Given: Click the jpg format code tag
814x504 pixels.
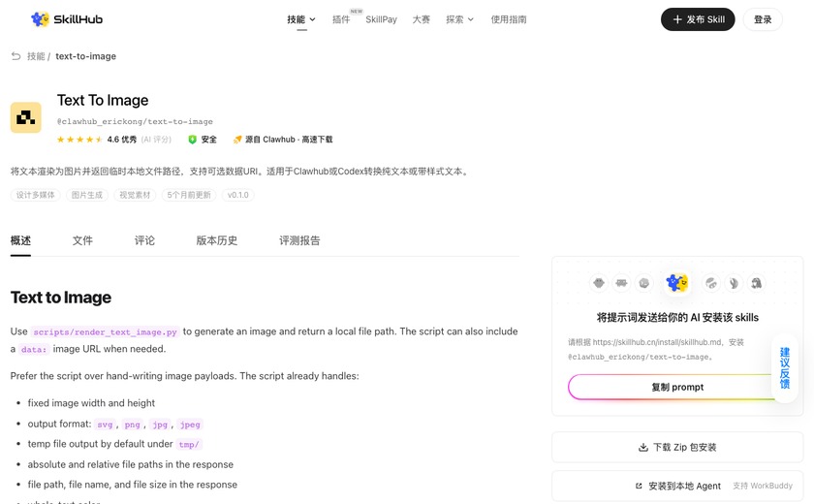Looking at the screenshot, I should (x=160, y=425).
